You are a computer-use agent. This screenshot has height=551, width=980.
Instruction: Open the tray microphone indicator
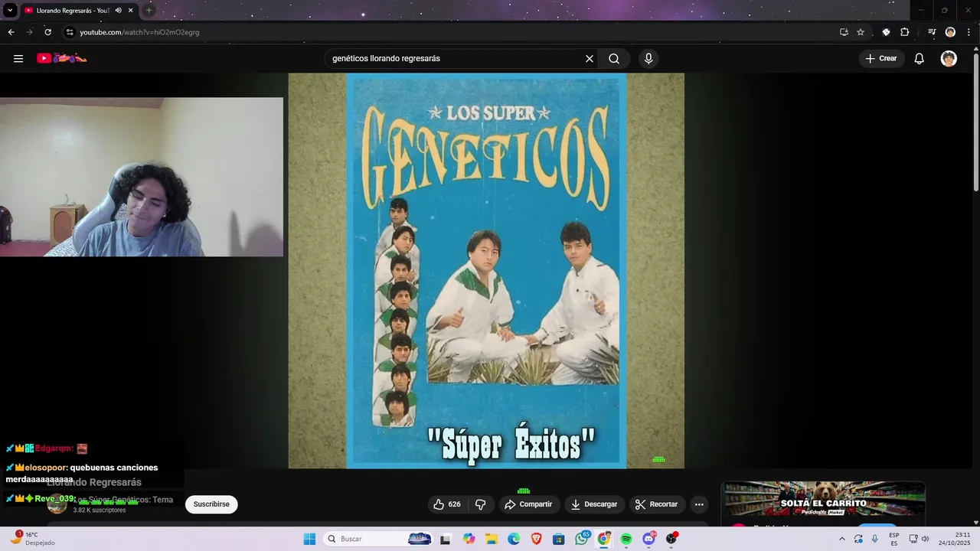(x=875, y=539)
